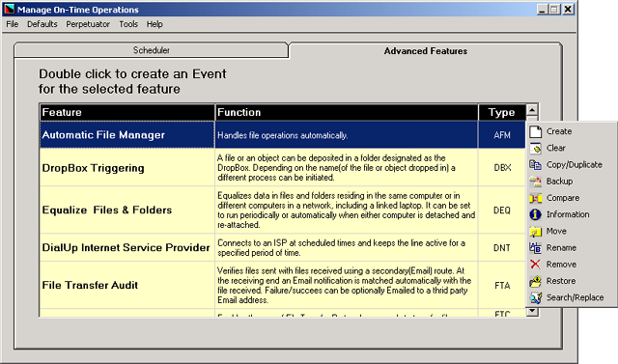The image size is (618, 364).
Task: Click the scroll up arrow of feature list
Action: point(532,110)
